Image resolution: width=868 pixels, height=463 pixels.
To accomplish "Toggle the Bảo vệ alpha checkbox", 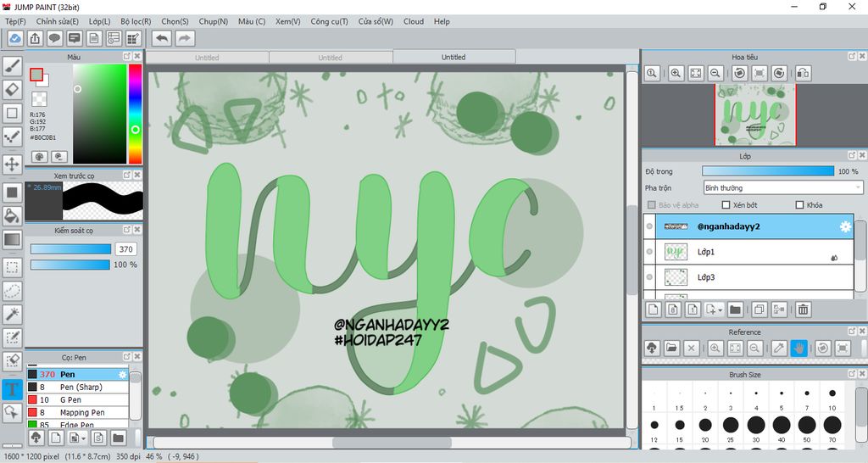I will tap(652, 205).
